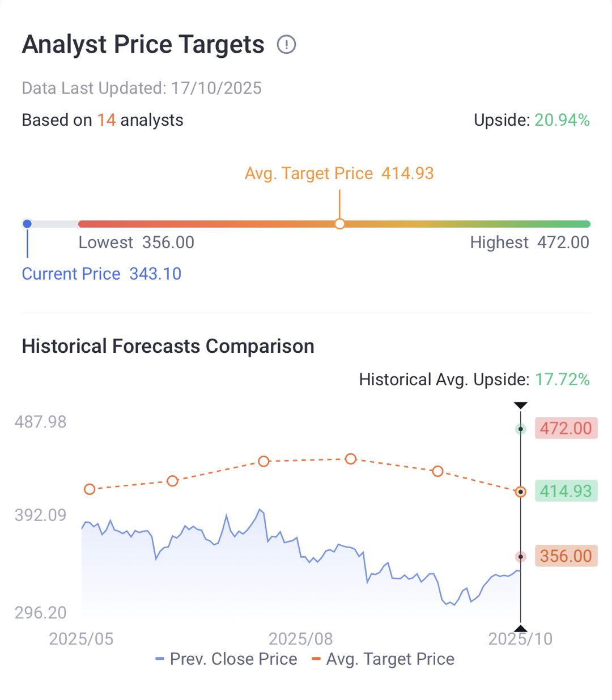Click the info icon beside Analyst Price Targets

click(x=286, y=44)
